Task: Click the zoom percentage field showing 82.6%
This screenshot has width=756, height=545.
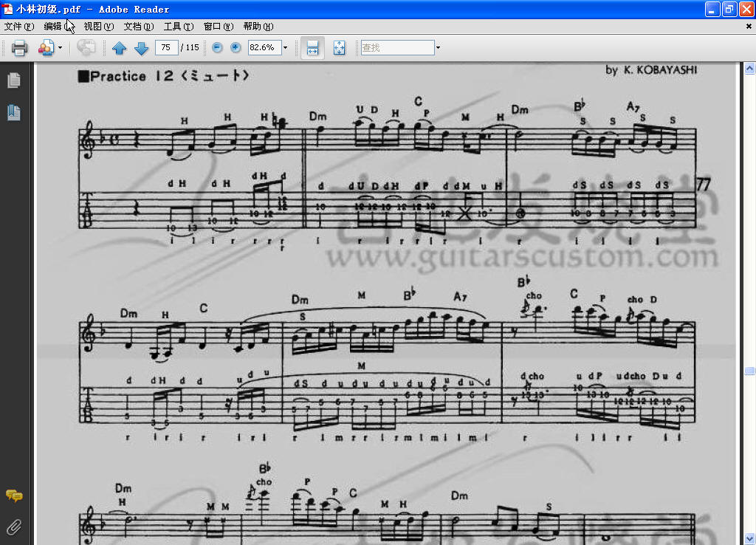Action: (264, 47)
